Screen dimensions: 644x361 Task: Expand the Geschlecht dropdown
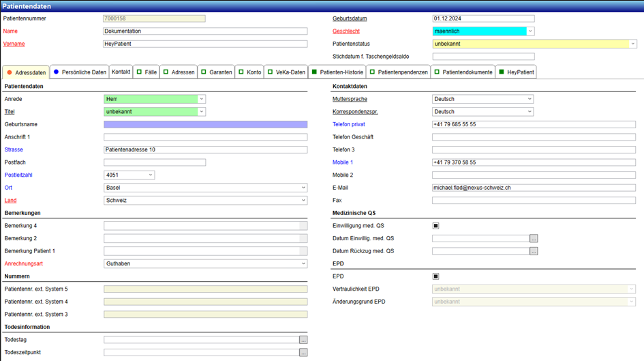[530, 31]
